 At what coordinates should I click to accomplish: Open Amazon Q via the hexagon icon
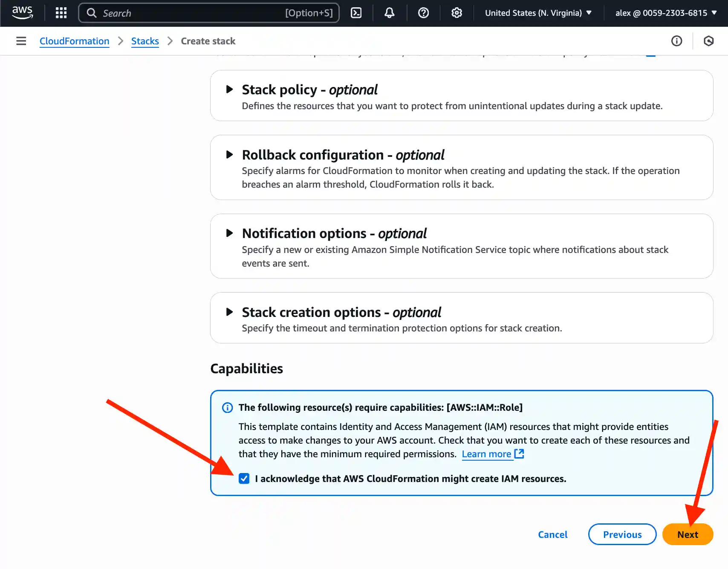tap(709, 41)
